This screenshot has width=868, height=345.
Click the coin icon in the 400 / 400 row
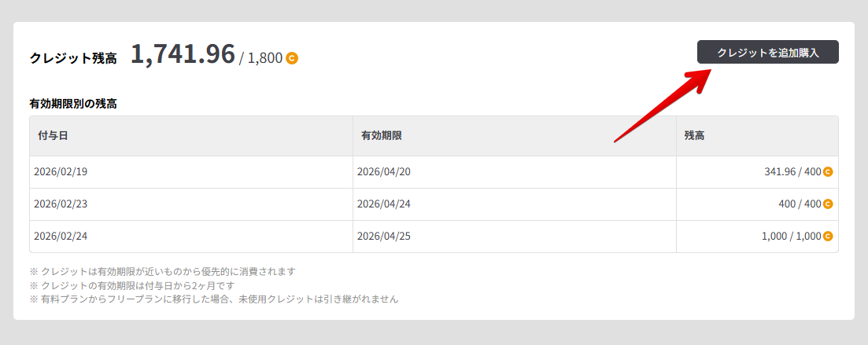[828, 204]
